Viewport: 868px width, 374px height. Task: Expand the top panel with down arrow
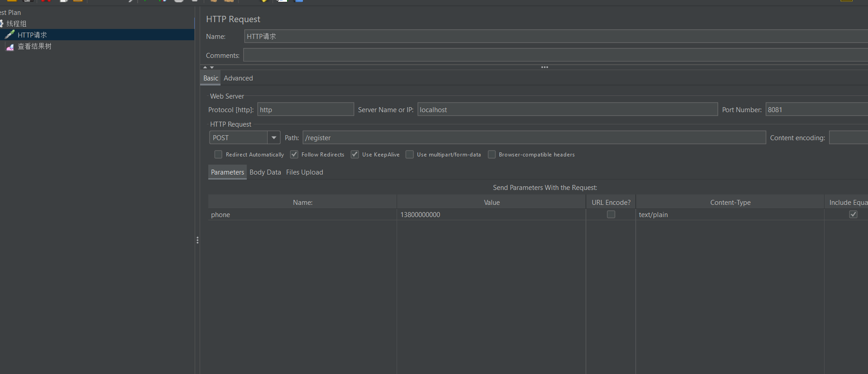(x=212, y=67)
